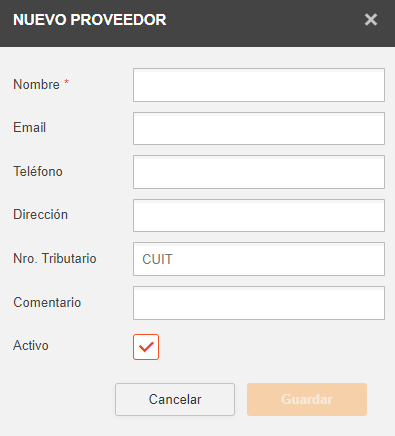Close the Nuevo Proveedor dialog with X
Viewport: 395px width, 436px height.
371,20
